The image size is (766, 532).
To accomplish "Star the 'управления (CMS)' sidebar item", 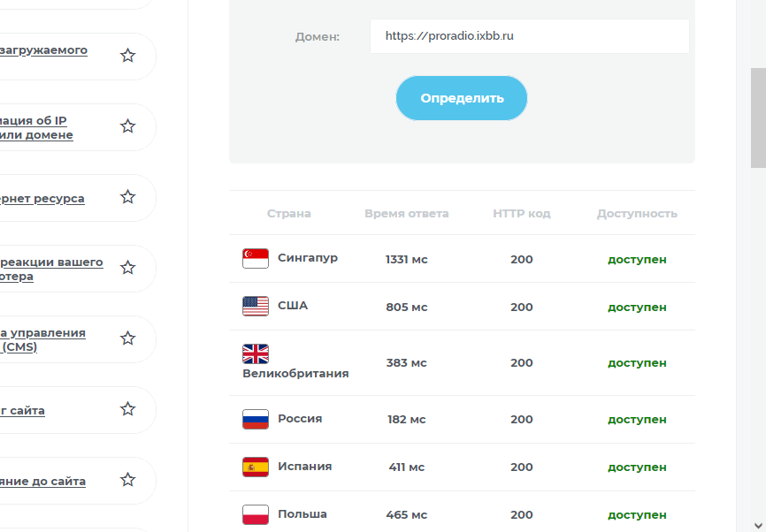I will point(128,338).
